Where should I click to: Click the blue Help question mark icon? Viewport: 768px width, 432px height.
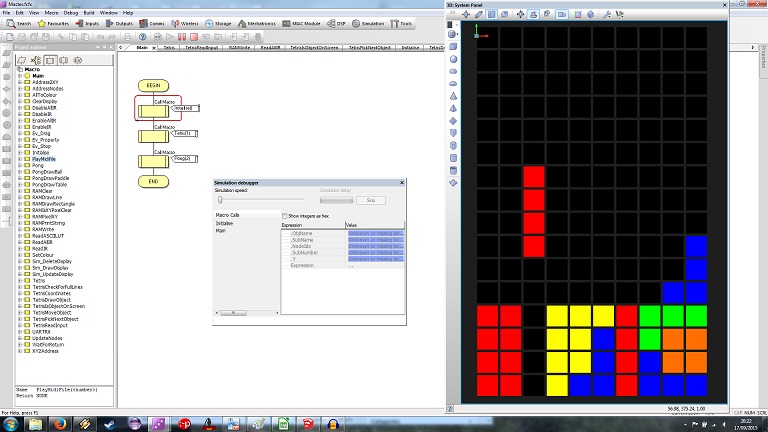pos(143,37)
